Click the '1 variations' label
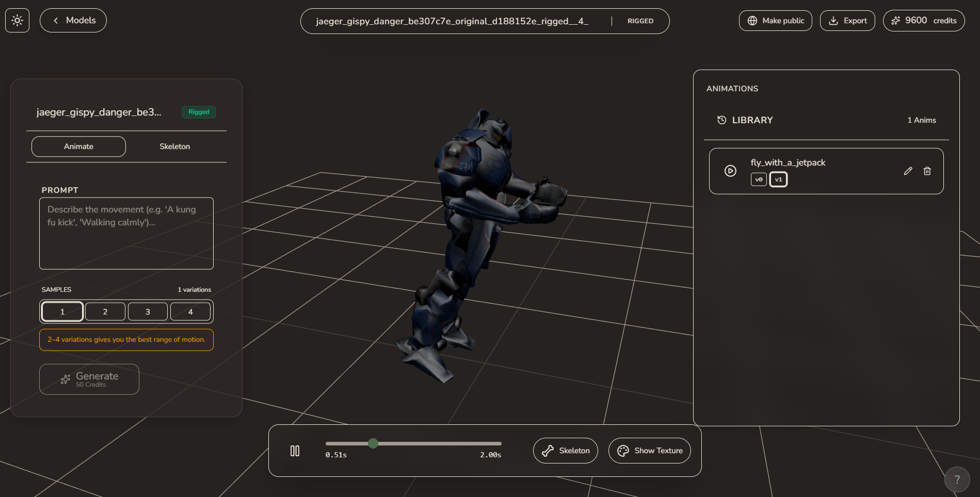The width and height of the screenshot is (980, 497). (x=195, y=290)
